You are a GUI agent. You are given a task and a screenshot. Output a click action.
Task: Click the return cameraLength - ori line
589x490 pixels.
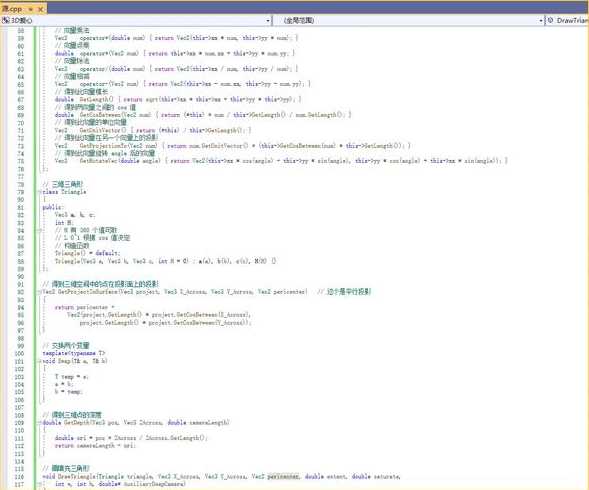pos(95,446)
